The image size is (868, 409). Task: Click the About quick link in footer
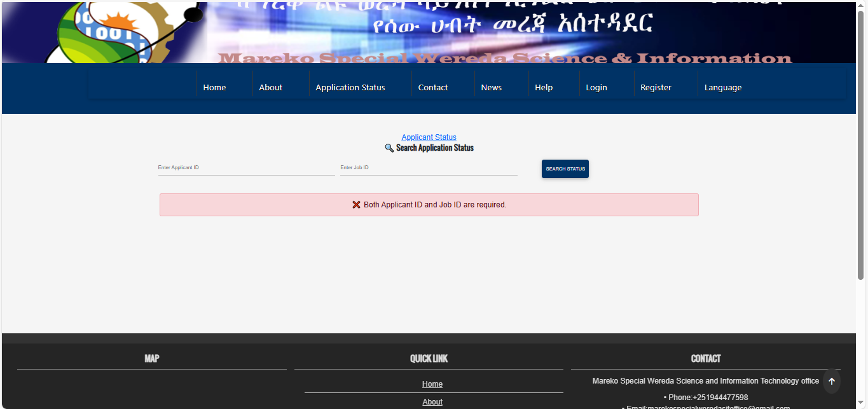pos(432,402)
